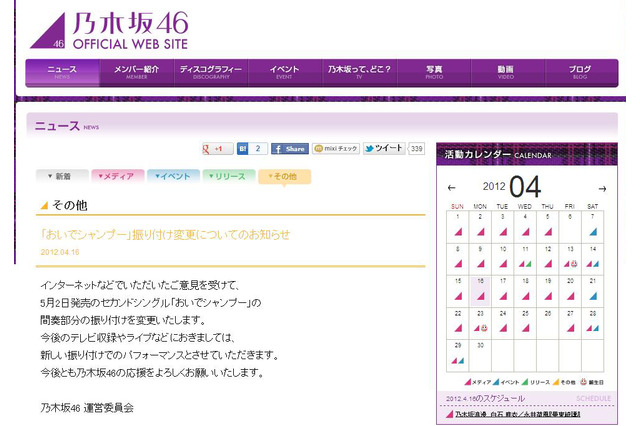Click the 2012.4.16のスケジュール heading

(485, 398)
